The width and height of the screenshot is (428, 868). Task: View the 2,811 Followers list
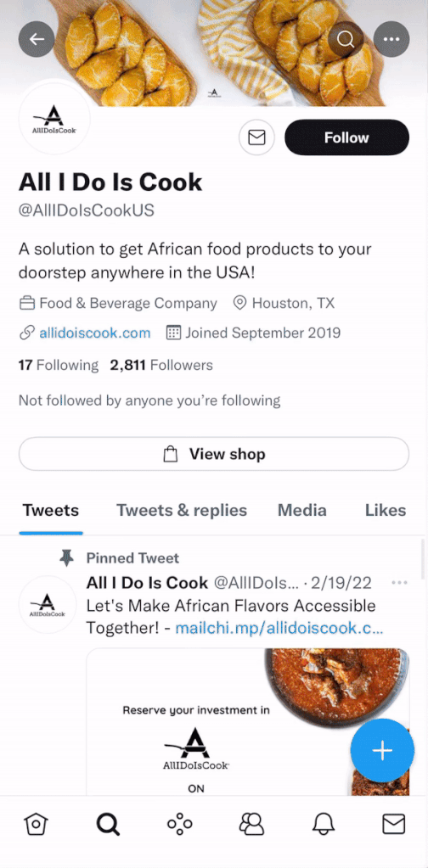click(161, 366)
